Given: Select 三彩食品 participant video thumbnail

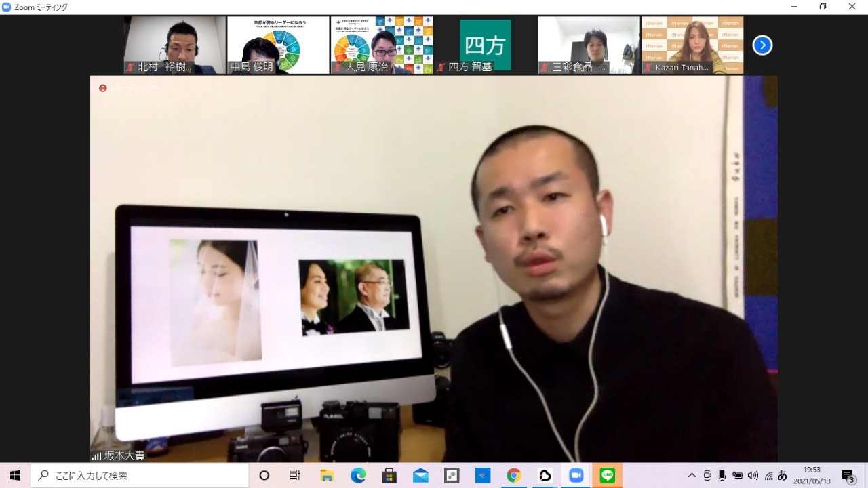Looking at the screenshot, I should 589,45.
